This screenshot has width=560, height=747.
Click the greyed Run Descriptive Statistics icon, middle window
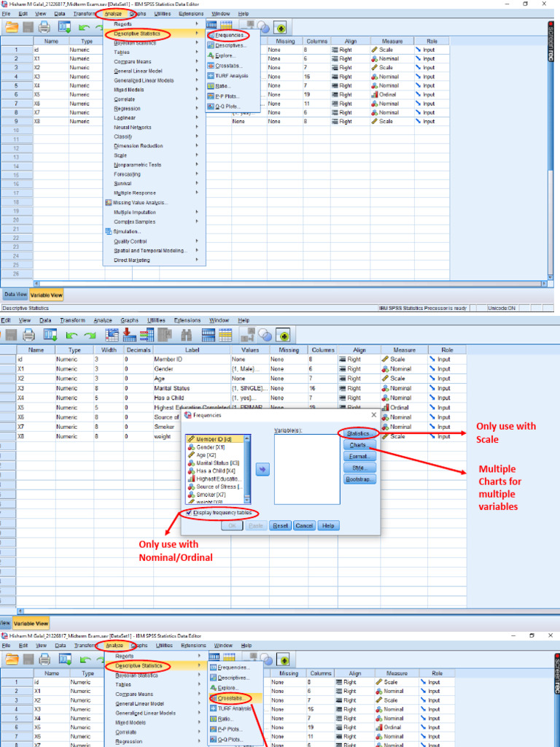(x=165, y=336)
